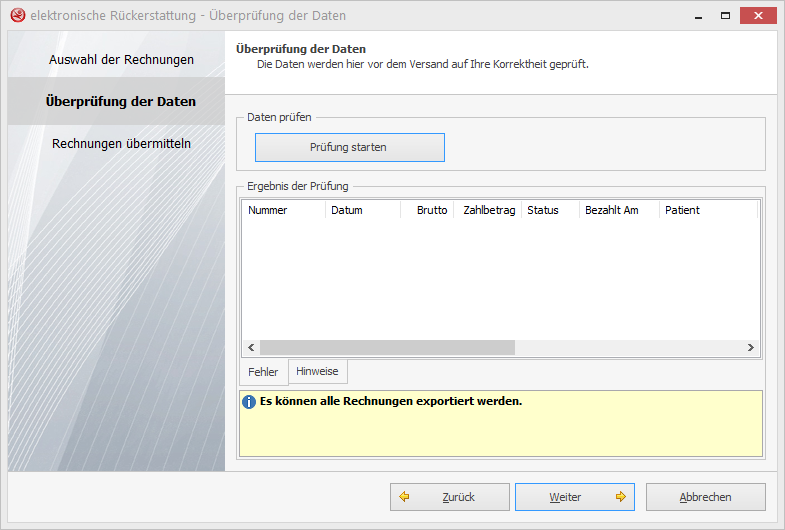This screenshot has width=785, height=530.
Task: Click the right arrow icon on Weiter
Action: 620,497
